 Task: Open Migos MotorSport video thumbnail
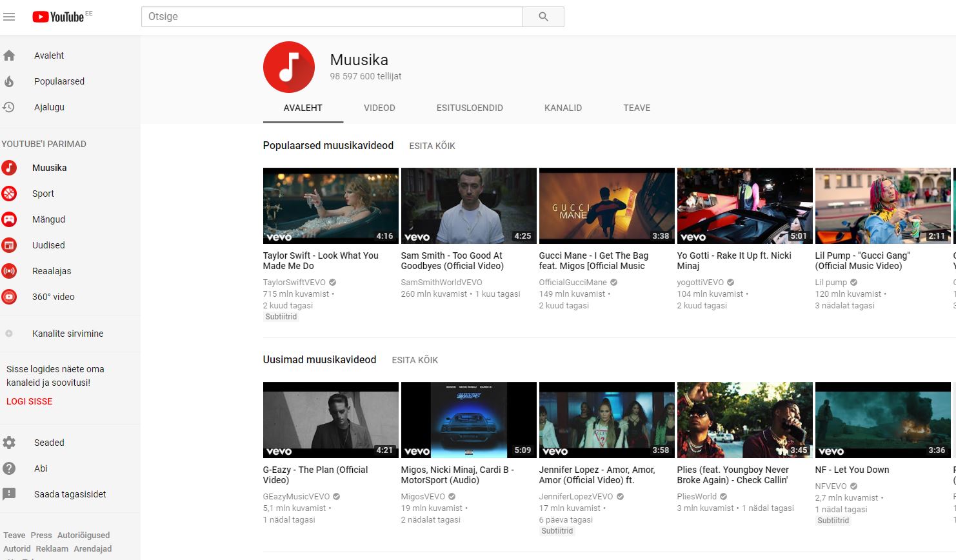[468, 420]
